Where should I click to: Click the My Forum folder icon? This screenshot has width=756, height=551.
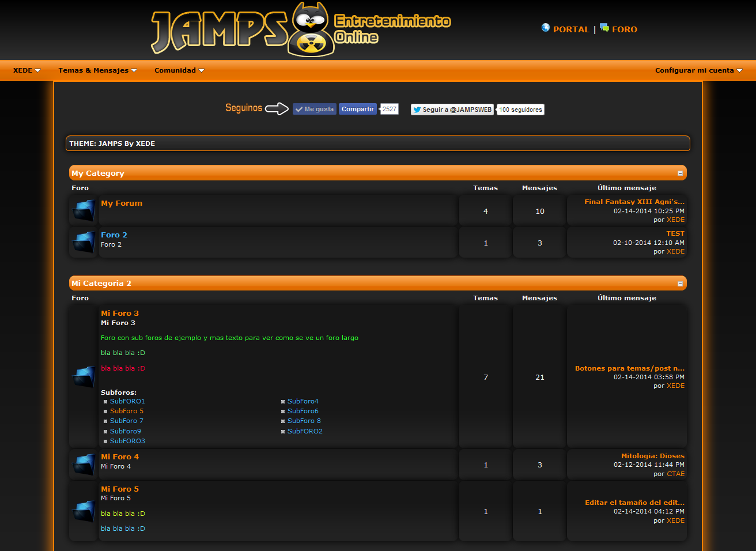tap(84, 210)
